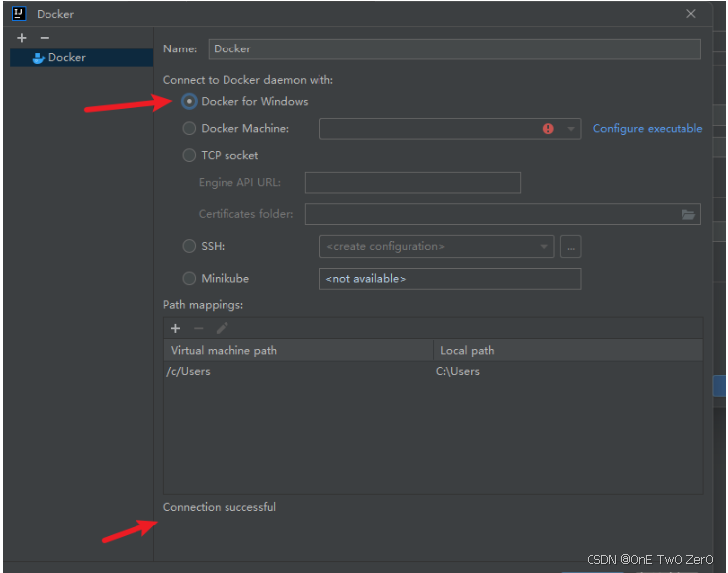This screenshot has width=728, height=573.
Task: Click the Virtual machine path column header
Action: click(x=299, y=350)
